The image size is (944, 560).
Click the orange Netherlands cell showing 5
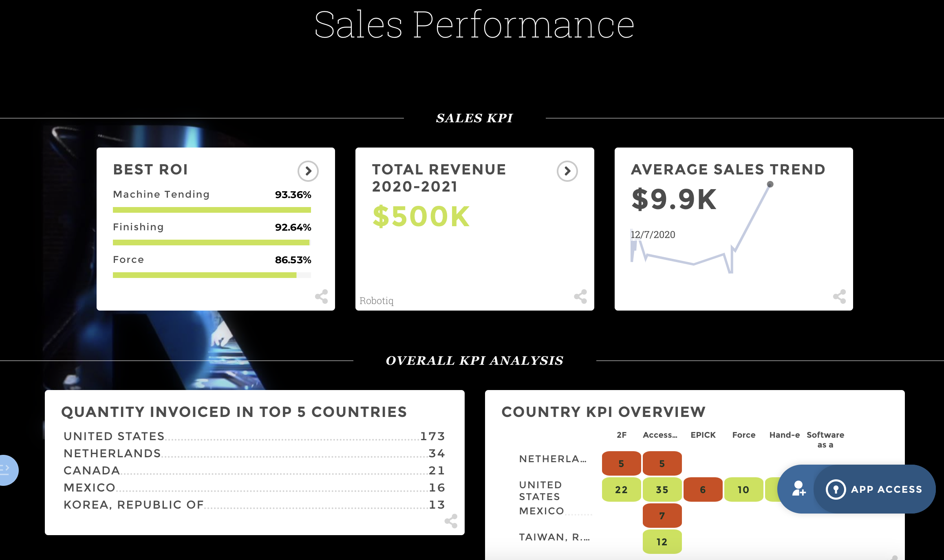click(x=621, y=463)
